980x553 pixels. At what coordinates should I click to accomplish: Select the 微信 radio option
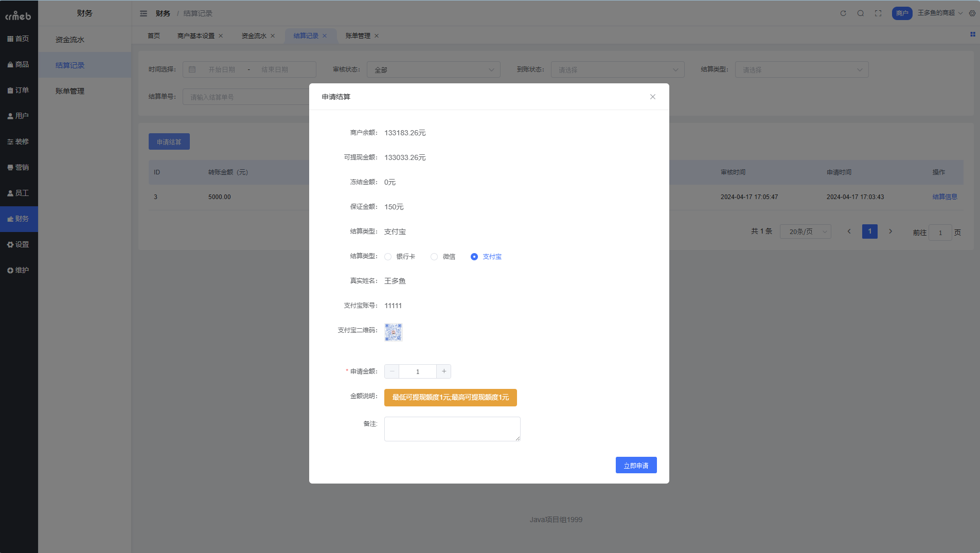(x=435, y=257)
